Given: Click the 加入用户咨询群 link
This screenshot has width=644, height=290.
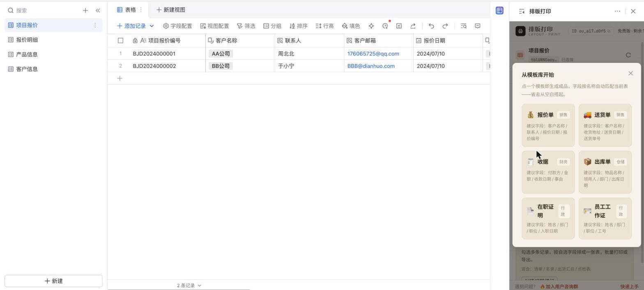Looking at the screenshot, I should pyautogui.click(x=559, y=286).
